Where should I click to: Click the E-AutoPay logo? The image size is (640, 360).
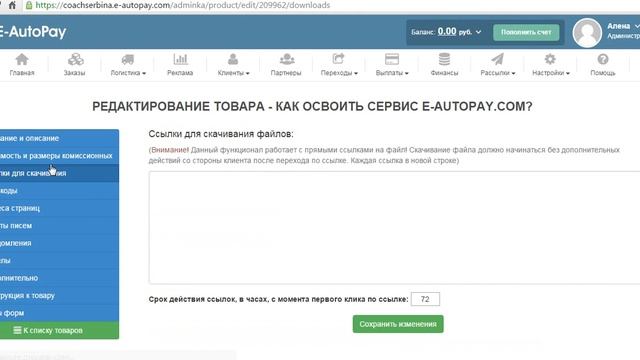click(x=33, y=32)
